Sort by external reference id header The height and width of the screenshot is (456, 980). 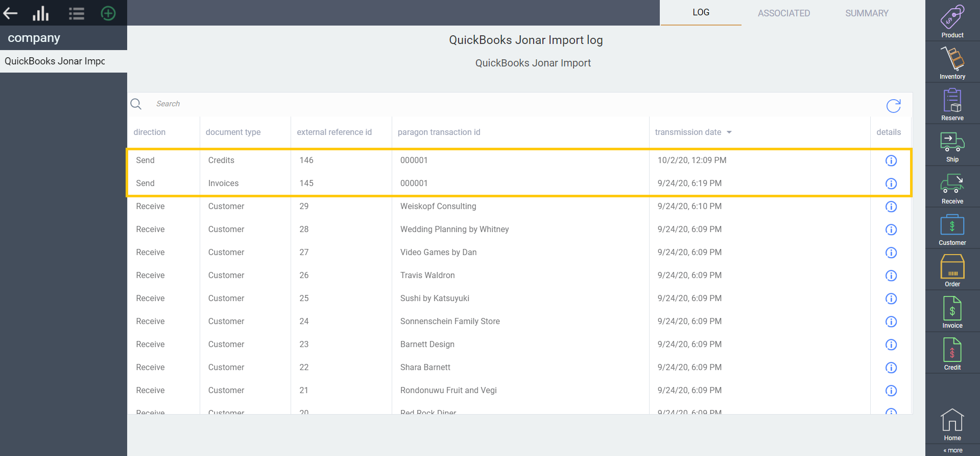334,132
